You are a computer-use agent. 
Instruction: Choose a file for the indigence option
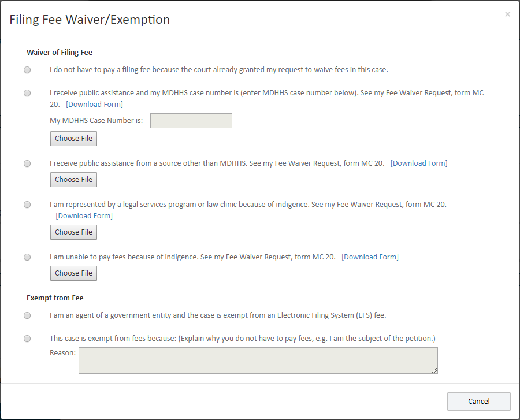point(73,273)
